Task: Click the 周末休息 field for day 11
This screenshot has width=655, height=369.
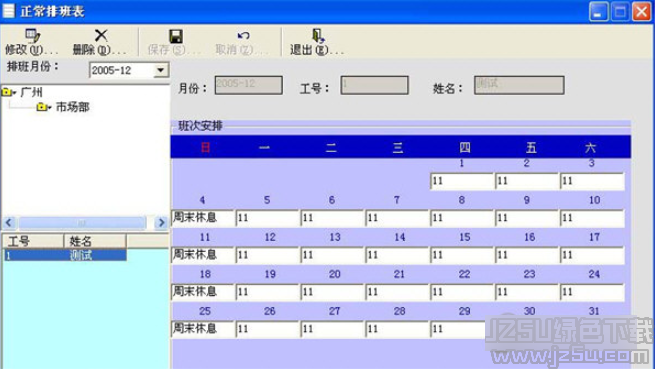Action: (203, 254)
